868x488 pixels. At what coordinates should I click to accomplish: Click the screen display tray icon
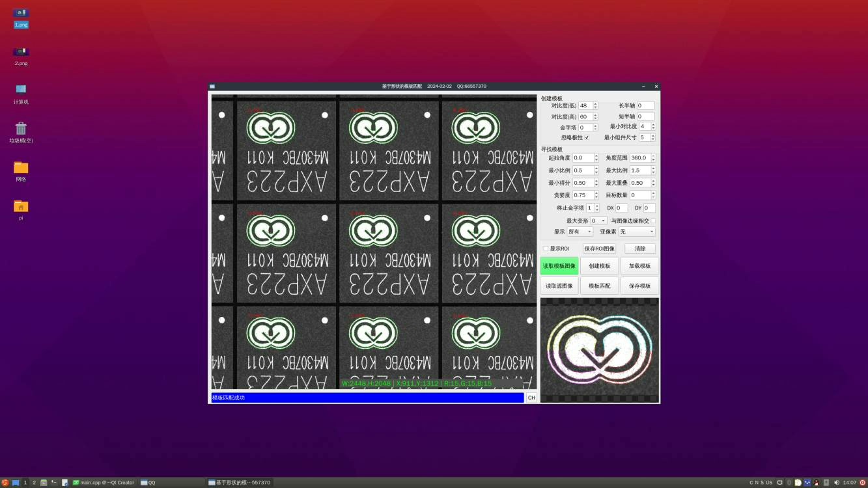tap(779, 483)
